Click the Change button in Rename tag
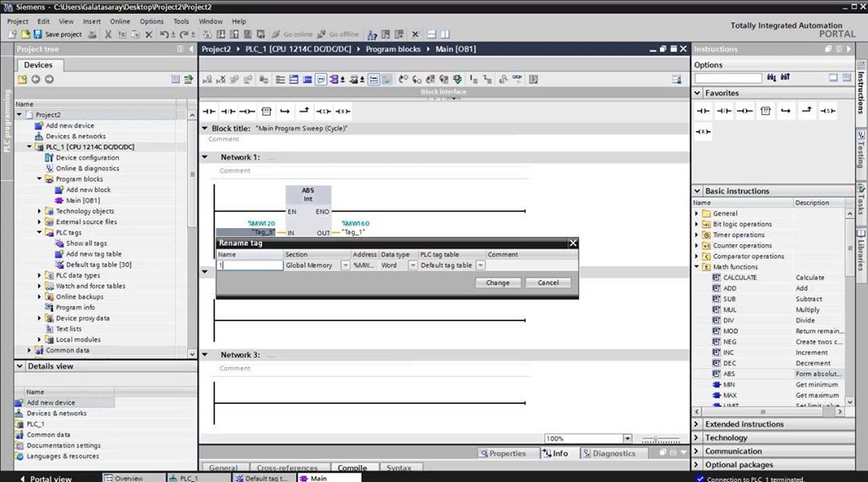 498,283
